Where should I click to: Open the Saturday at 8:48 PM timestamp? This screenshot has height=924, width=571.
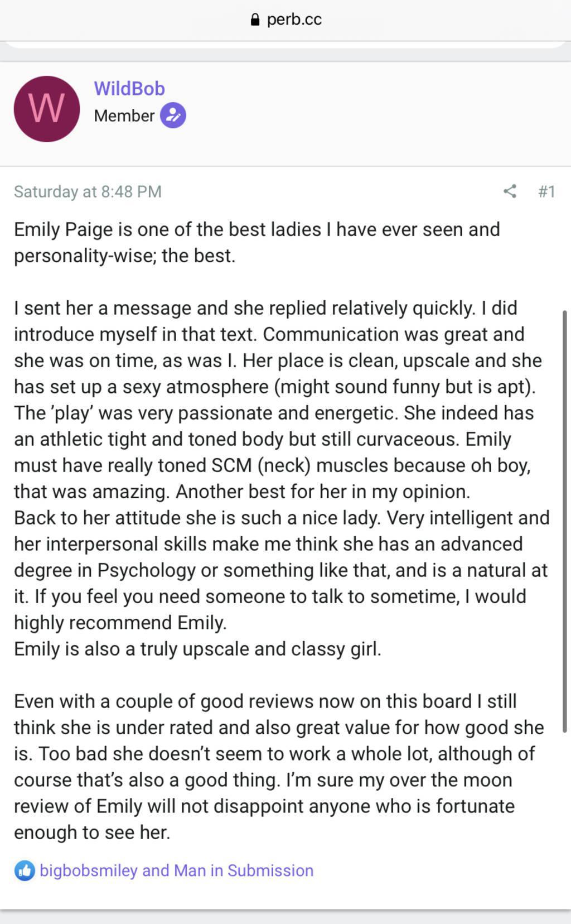click(x=88, y=191)
